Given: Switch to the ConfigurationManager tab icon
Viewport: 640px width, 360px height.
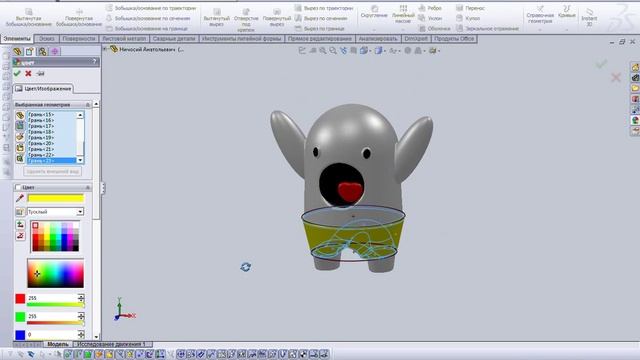Looking at the screenshot, I should pyautogui.click(x=42, y=51).
